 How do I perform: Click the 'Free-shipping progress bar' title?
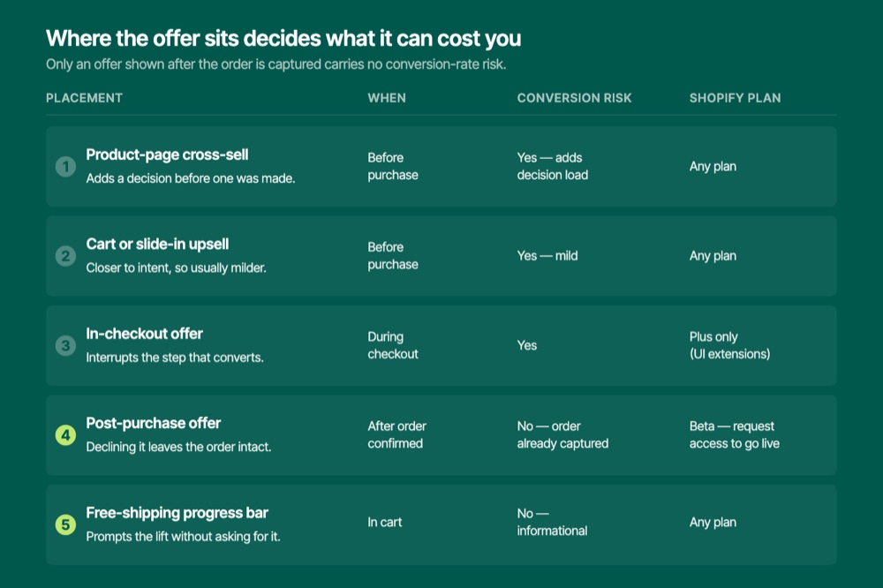(177, 513)
